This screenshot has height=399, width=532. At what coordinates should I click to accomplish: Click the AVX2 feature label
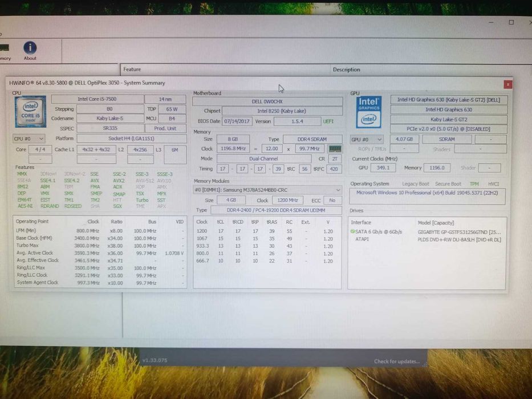pyautogui.click(x=119, y=181)
